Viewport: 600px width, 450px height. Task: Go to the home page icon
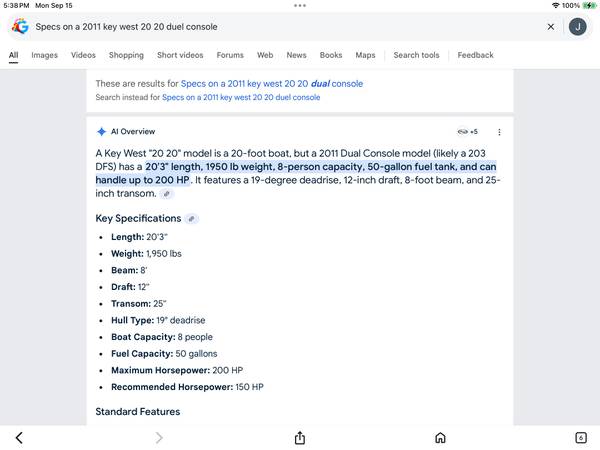tap(440, 437)
